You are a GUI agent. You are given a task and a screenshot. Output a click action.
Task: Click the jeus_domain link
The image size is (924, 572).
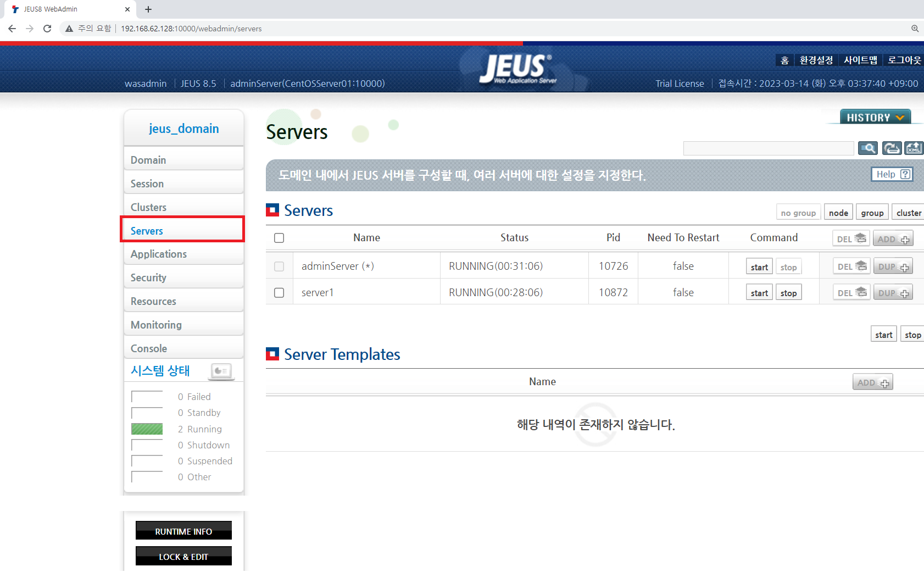coord(183,129)
